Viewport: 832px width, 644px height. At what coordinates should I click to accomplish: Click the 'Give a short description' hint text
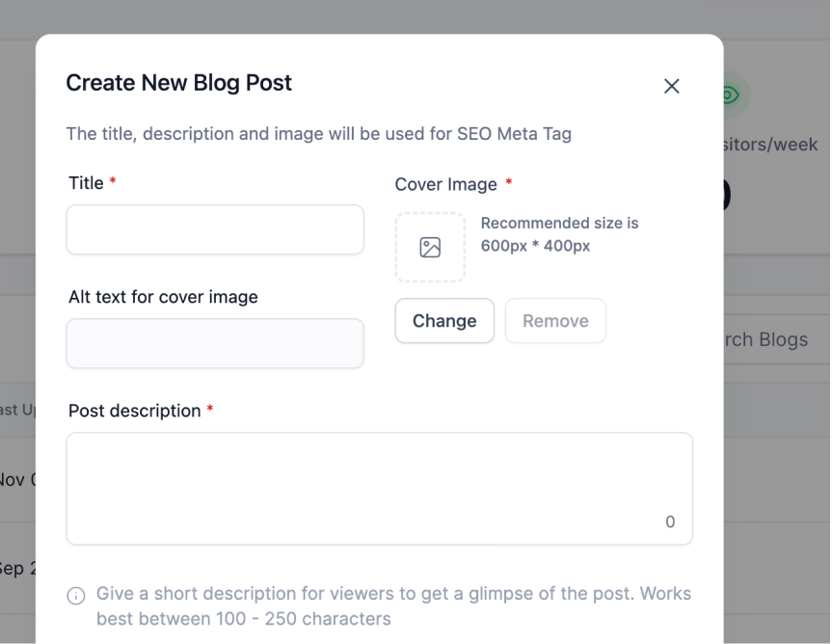pos(393,605)
